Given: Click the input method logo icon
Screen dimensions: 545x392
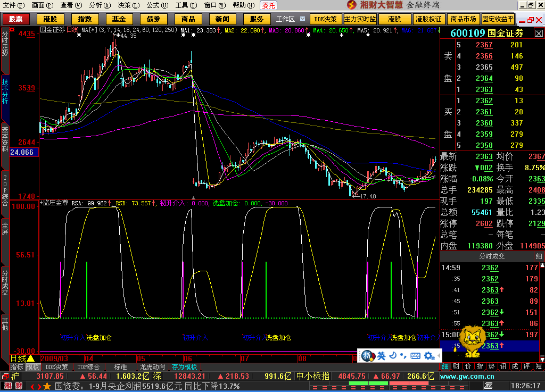Looking at the screenshot, I should [367, 355].
